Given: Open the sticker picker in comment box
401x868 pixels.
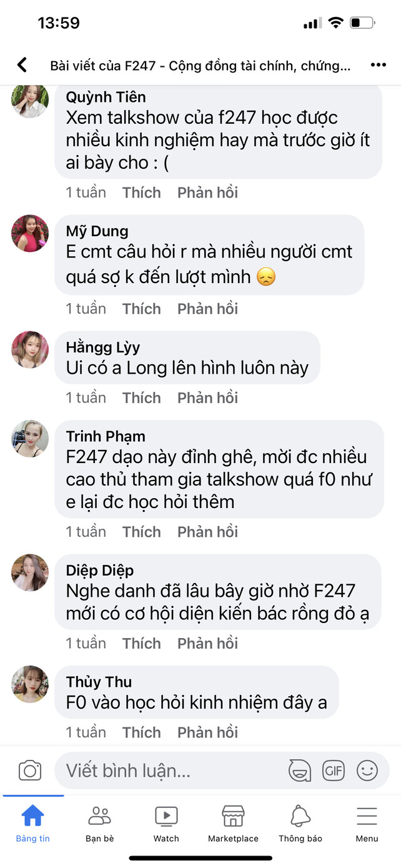Looking at the screenshot, I should pos(300,771).
